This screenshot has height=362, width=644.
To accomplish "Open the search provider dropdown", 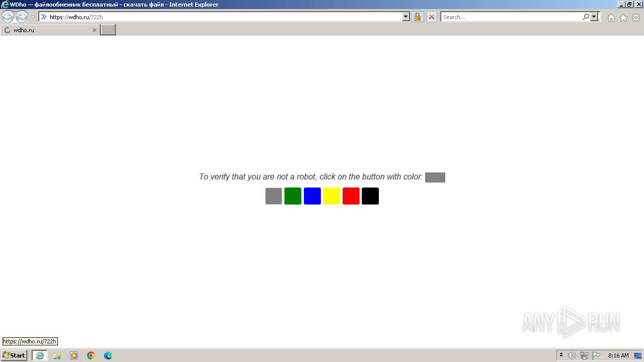I will point(594,17).
